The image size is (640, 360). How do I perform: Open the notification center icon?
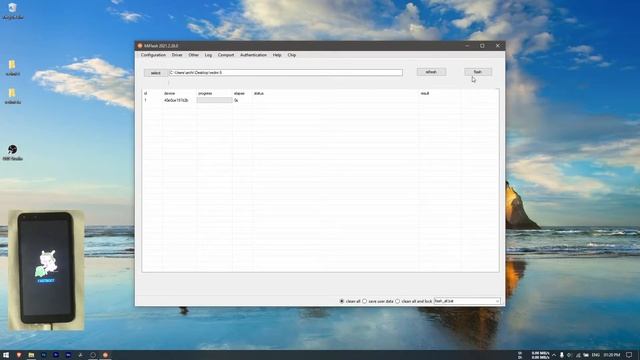point(629,355)
